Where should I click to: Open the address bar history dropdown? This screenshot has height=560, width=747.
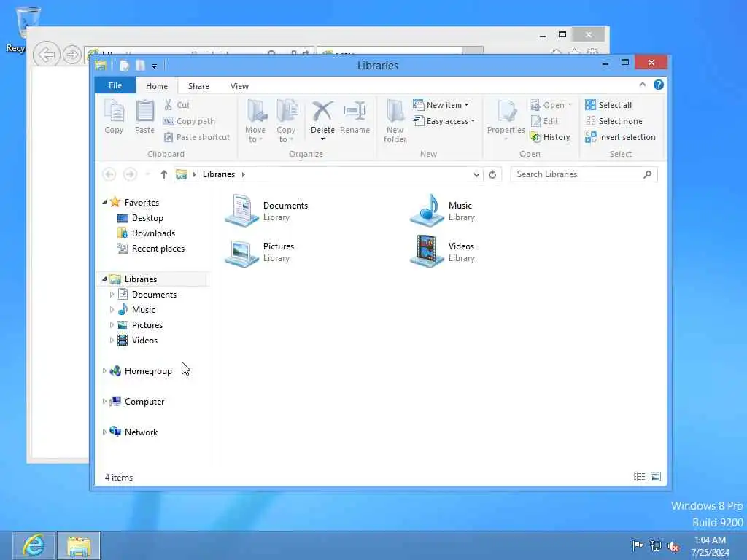pyautogui.click(x=476, y=174)
